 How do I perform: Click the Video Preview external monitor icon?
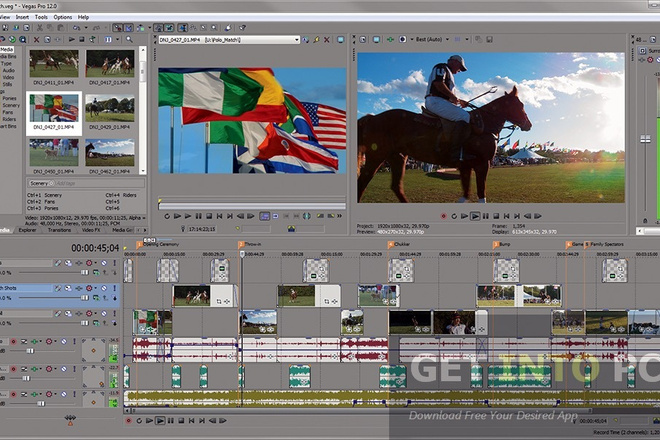376,40
